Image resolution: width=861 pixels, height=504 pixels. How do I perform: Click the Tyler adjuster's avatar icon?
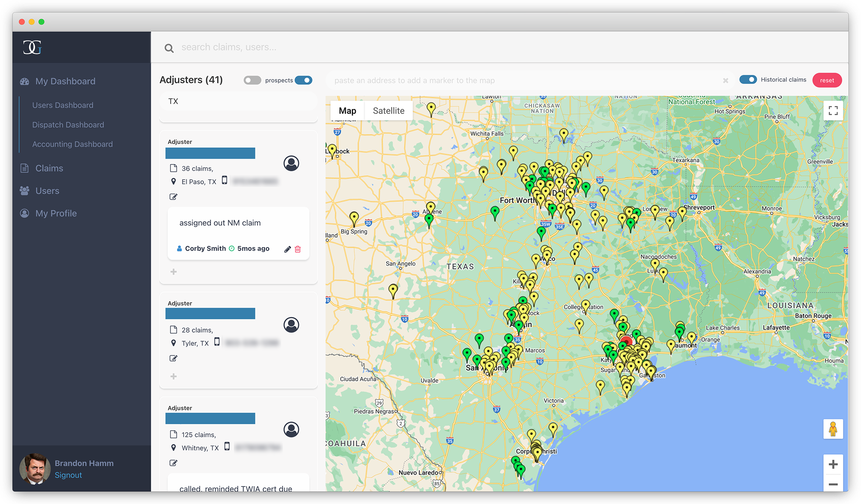[x=291, y=325]
